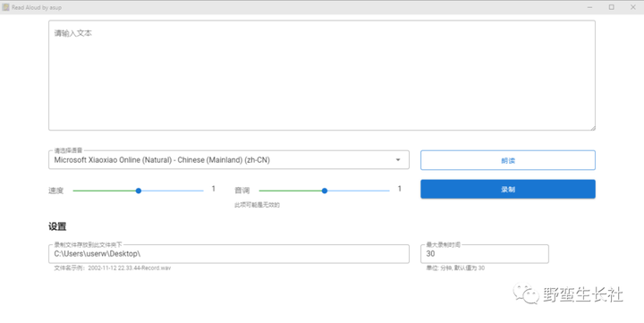Click the 速度 speed slider handle

coord(139,191)
